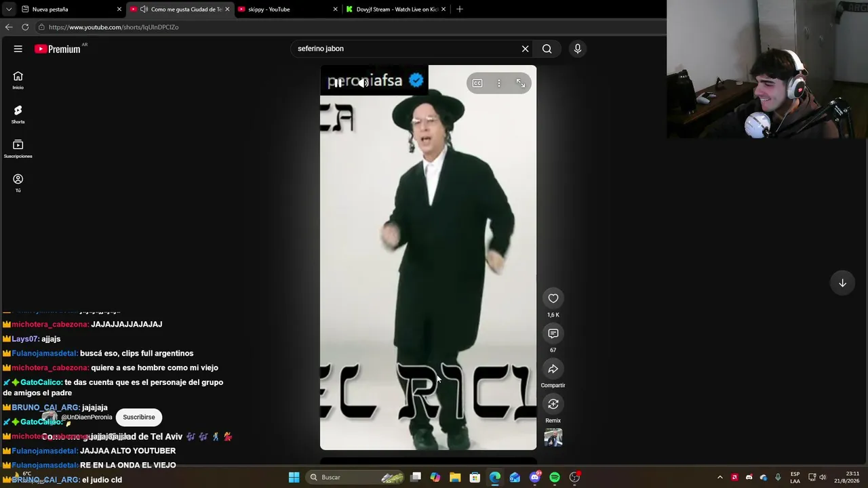Open Suscripciones in the sidebar
868x488 pixels.
18,148
